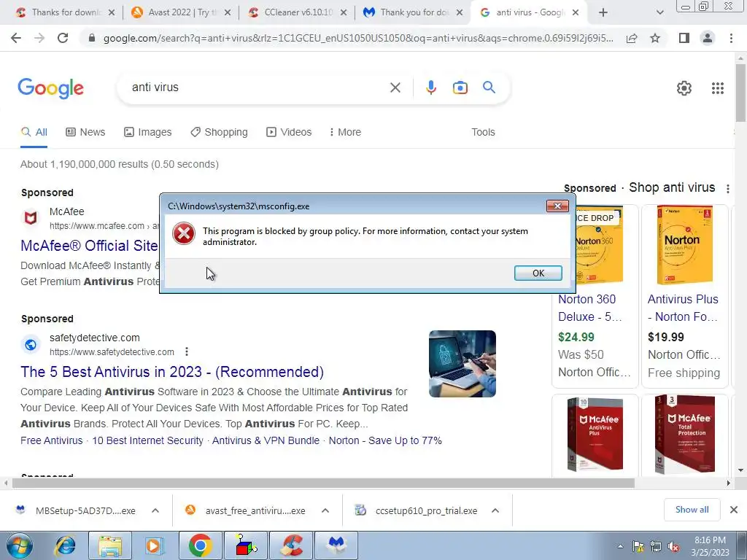This screenshot has height=560, width=747.
Task: Open 'The 5 Best Antivirus in 2023' link
Action: tap(172, 372)
